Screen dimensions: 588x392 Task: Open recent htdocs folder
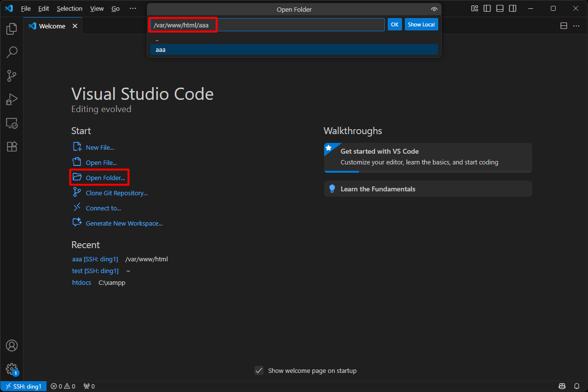click(81, 282)
